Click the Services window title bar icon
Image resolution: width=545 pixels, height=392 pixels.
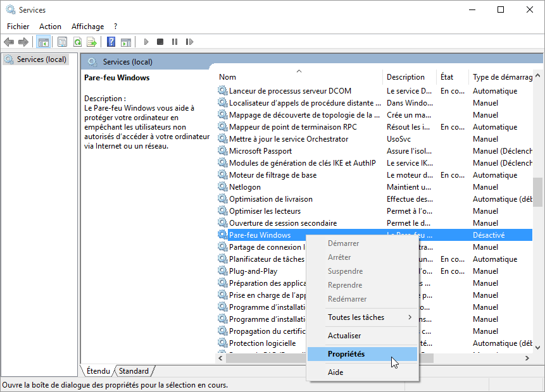pyautogui.click(x=10, y=9)
